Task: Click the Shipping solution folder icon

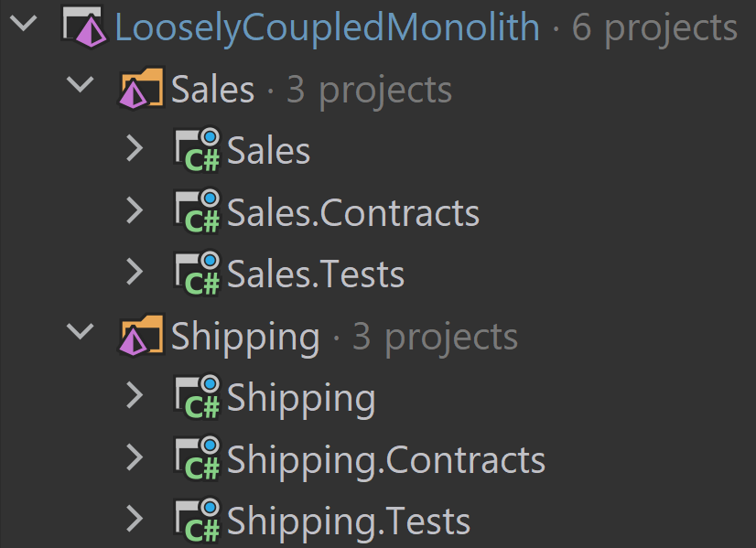Action: point(141,336)
